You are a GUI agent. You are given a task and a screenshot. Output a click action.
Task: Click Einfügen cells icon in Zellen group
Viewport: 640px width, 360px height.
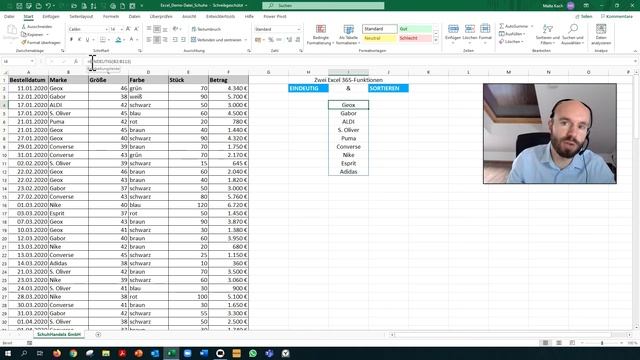453,29
